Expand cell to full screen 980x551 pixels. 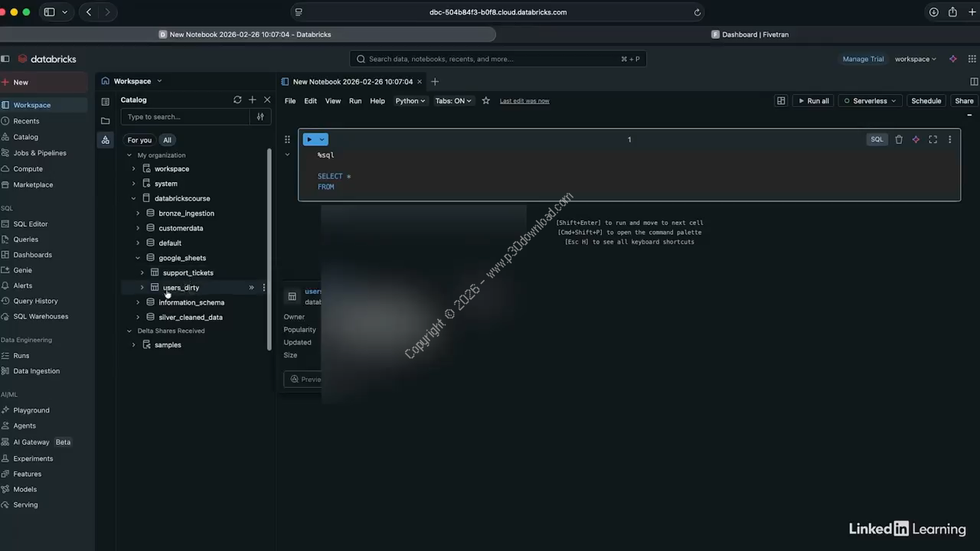pos(933,139)
